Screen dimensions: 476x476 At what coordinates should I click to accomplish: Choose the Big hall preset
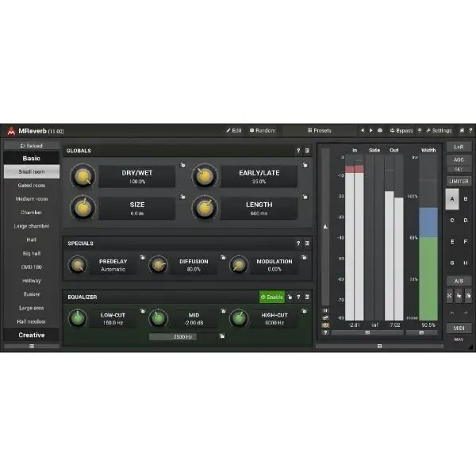tap(32, 253)
